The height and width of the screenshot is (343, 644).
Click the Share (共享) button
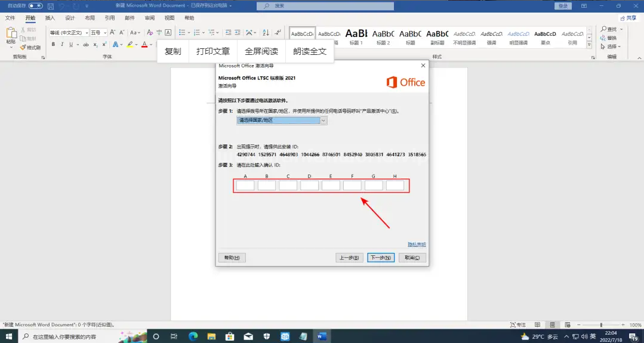tap(628, 18)
